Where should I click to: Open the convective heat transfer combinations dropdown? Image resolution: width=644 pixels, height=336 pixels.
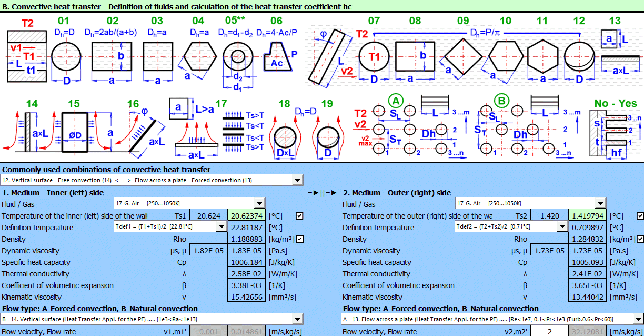coord(297,179)
